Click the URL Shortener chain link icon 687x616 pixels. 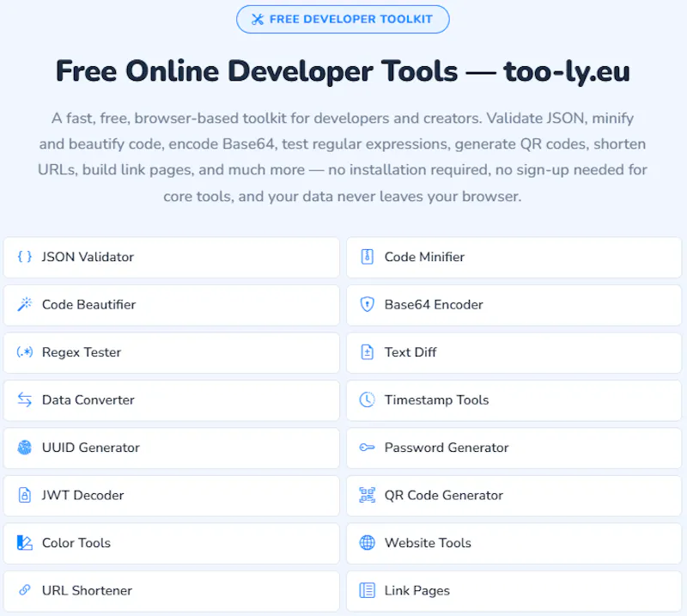(x=25, y=590)
